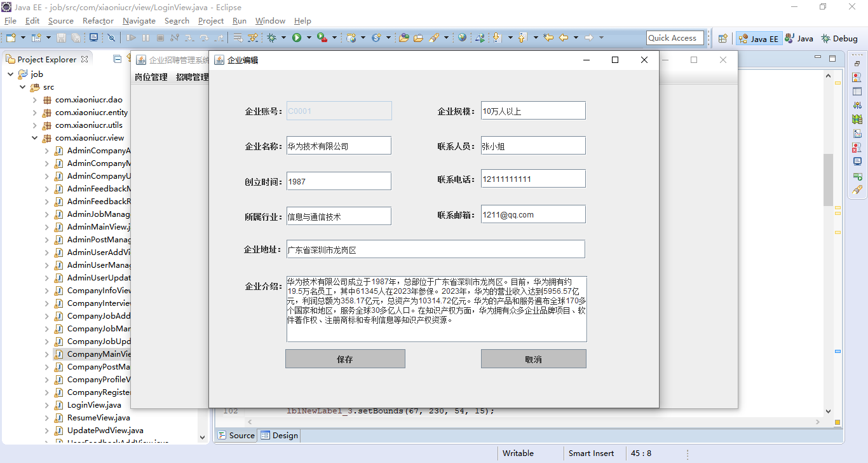Select UpdatePwdView.java in Project Explorer
The height and width of the screenshot is (463, 868).
(x=105, y=430)
